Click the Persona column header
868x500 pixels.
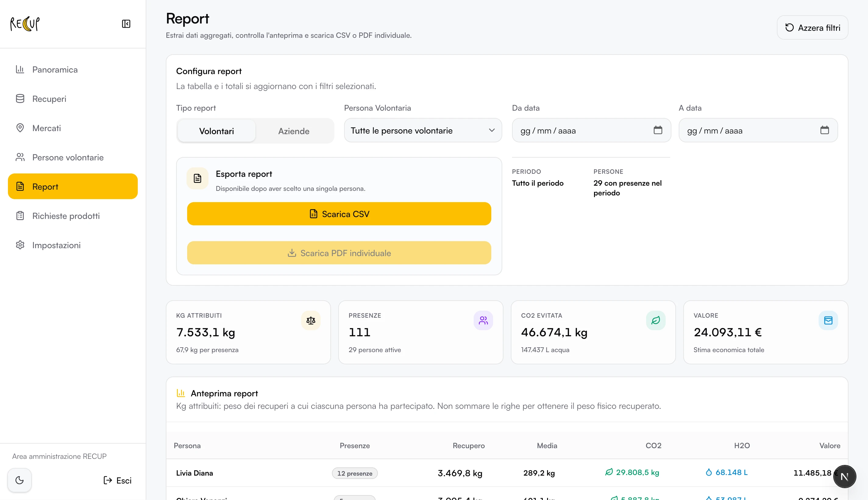pyautogui.click(x=187, y=445)
